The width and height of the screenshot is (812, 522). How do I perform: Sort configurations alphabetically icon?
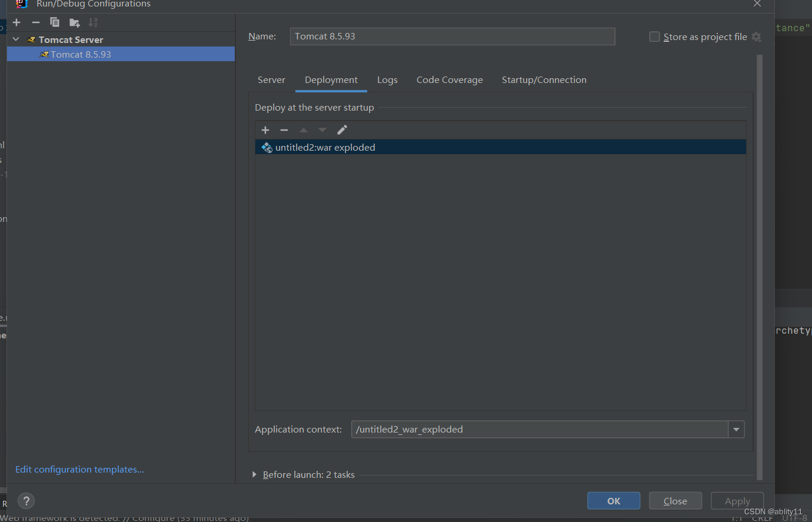point(93,22)
